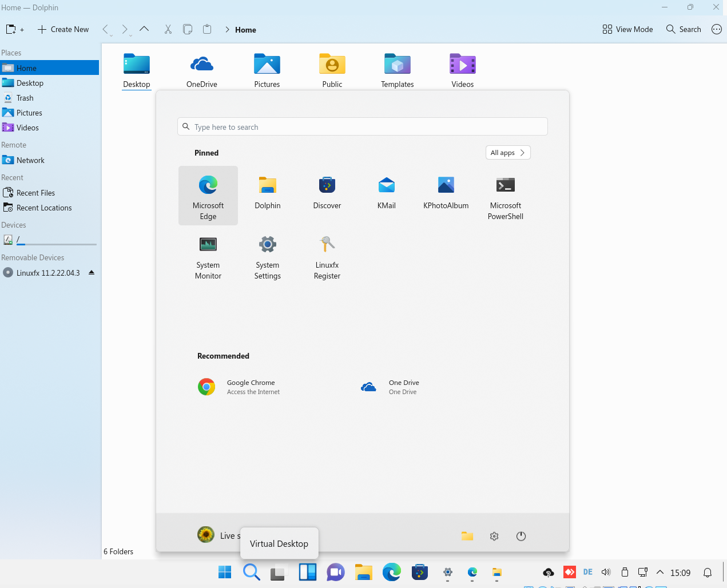Screen dimensions: 727x588
Task: Open the chat camera icon on taskbar
Action: [x=336, y=572]
